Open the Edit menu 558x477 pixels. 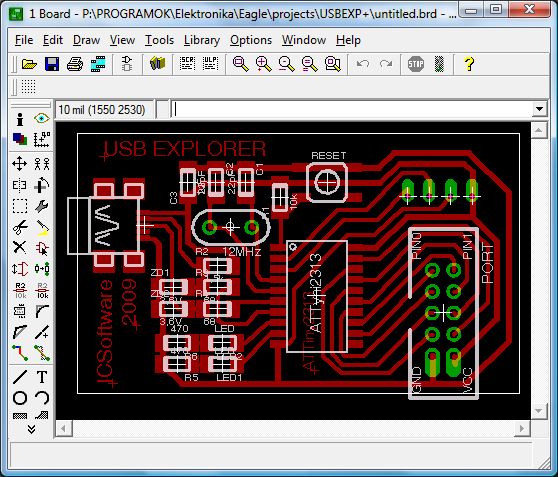(53, 40)
